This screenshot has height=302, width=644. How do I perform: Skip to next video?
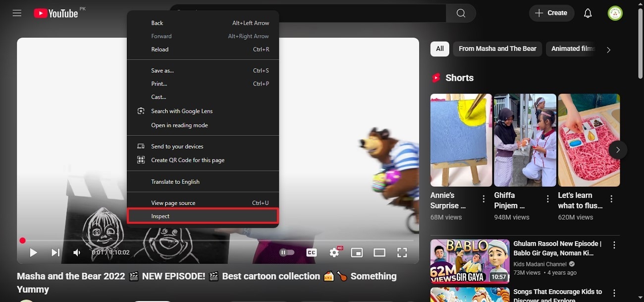(55, 252)
